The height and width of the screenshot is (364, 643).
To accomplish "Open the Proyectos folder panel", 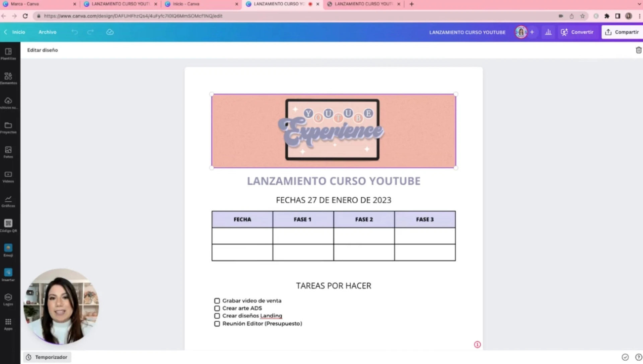I will (x=8, y=127).
